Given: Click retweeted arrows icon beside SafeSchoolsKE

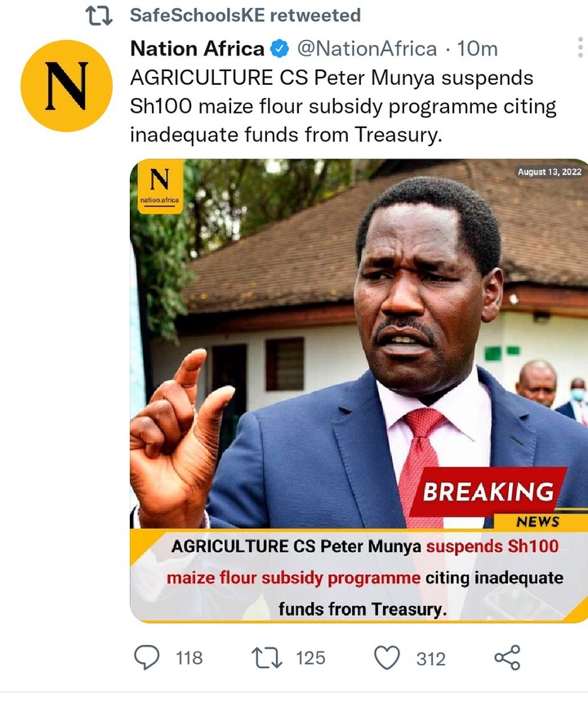Looking at the screenshot, I should click(99, 16).
